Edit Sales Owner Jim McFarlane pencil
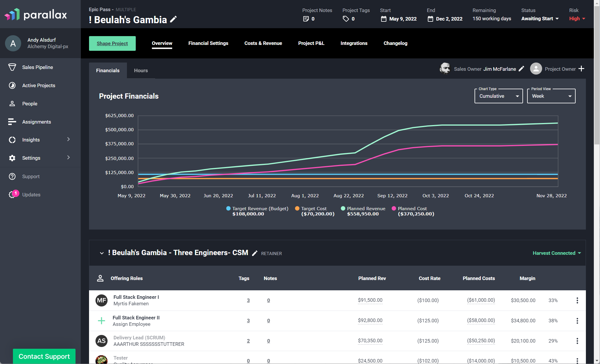The image size is (600, 364). click(521, 69)
